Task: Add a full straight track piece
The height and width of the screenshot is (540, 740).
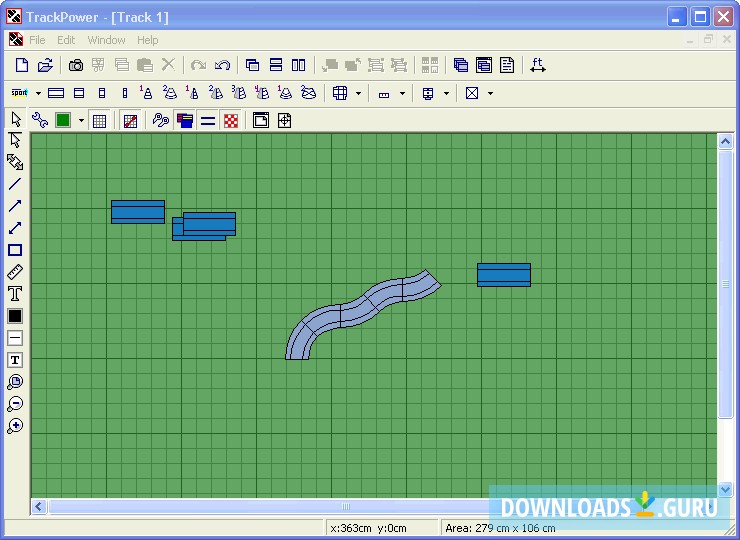Action: click(56, 93)
